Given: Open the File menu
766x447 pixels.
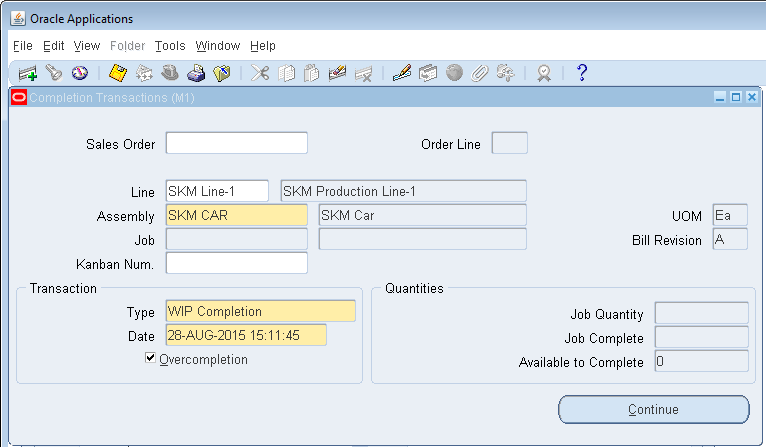Looking at the screenshot, I should (22, 46).
